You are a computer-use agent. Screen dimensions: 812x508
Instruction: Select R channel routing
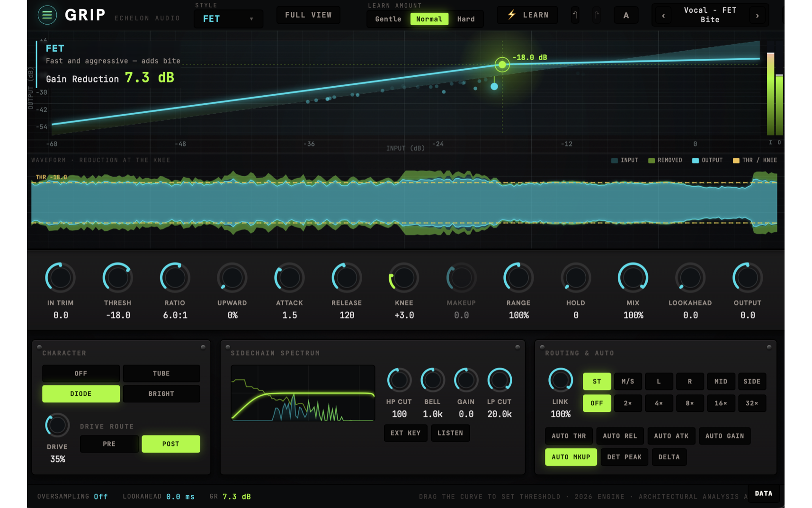tap(690, 381)
